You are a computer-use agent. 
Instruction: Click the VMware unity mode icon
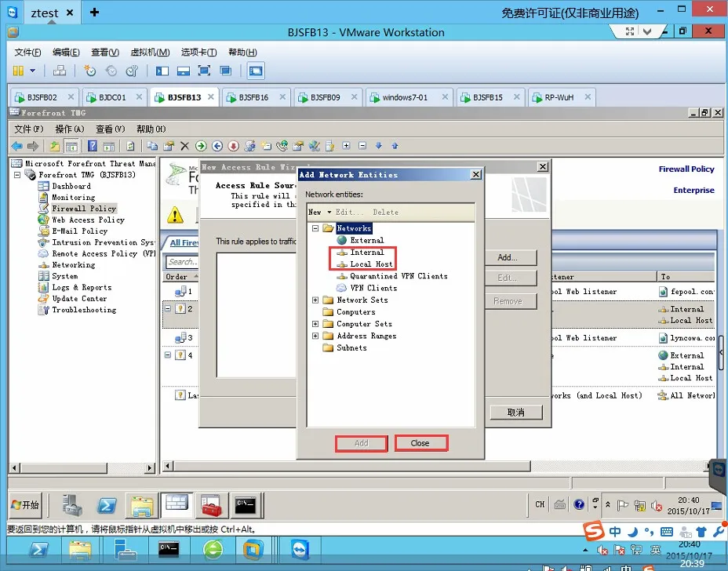coord(225,71)
